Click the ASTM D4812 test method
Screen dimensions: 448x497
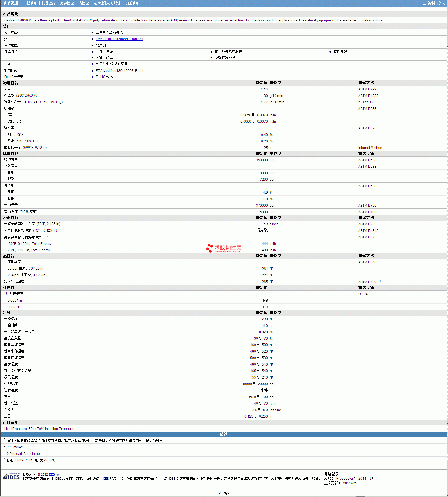point(368,231)
